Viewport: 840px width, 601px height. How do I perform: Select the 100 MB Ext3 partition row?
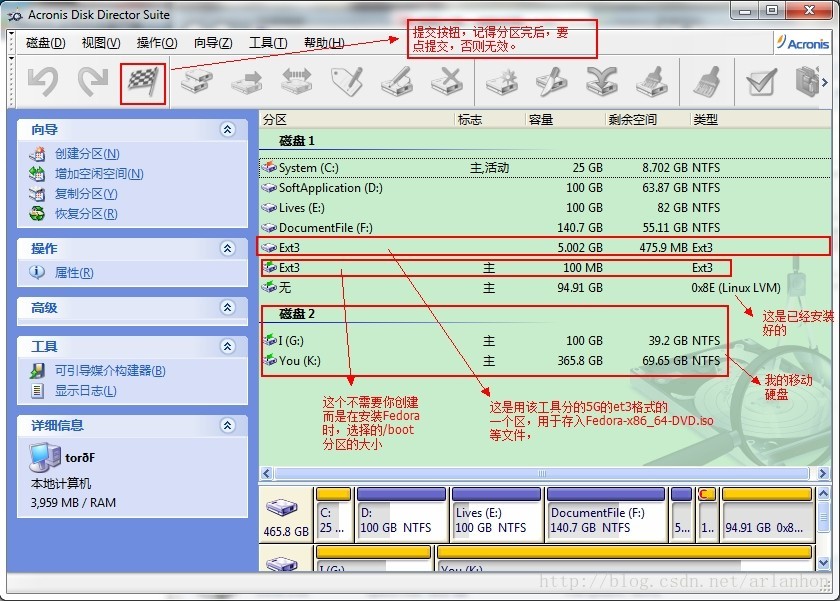545,267
